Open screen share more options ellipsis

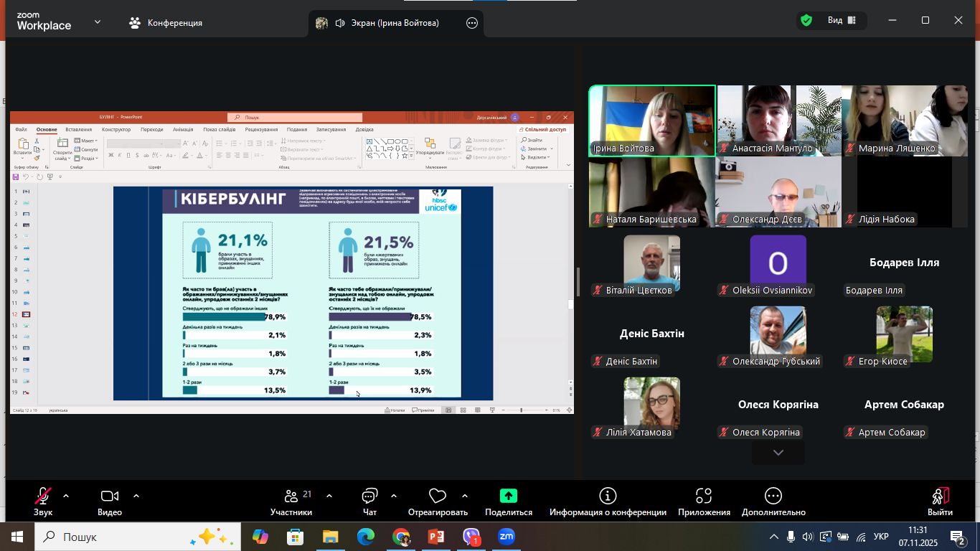coord(472,23)
